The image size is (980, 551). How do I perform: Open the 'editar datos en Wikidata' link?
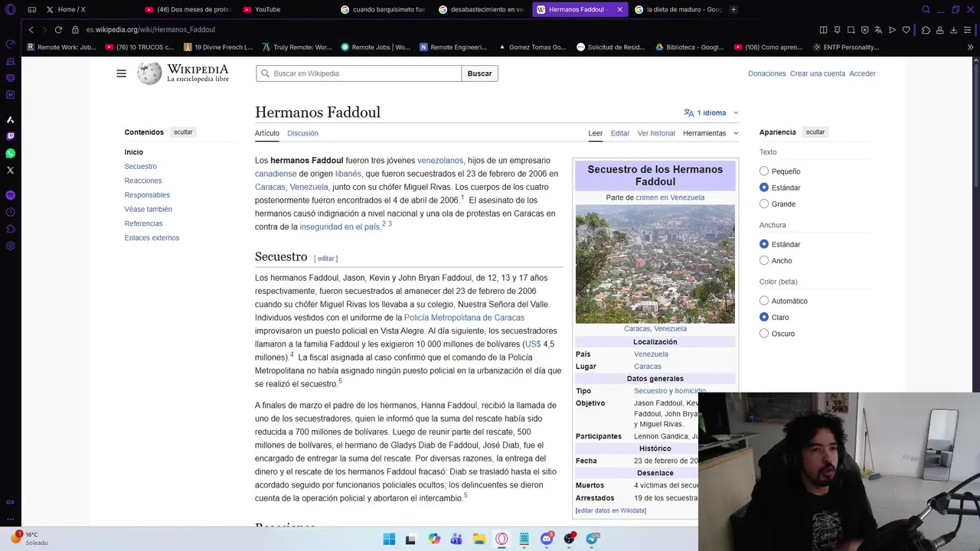pos(611,510)
